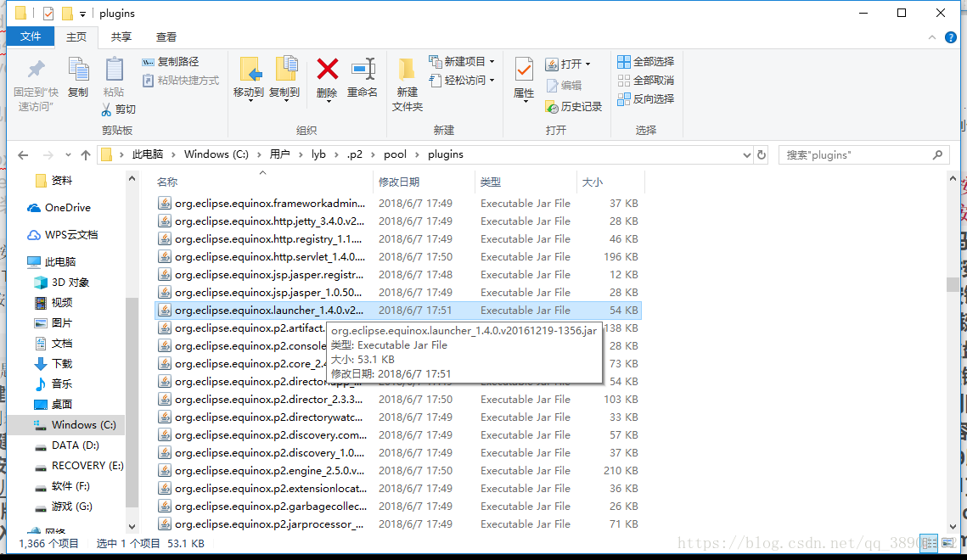Switch to details view icon in status bar

[930, 543]
